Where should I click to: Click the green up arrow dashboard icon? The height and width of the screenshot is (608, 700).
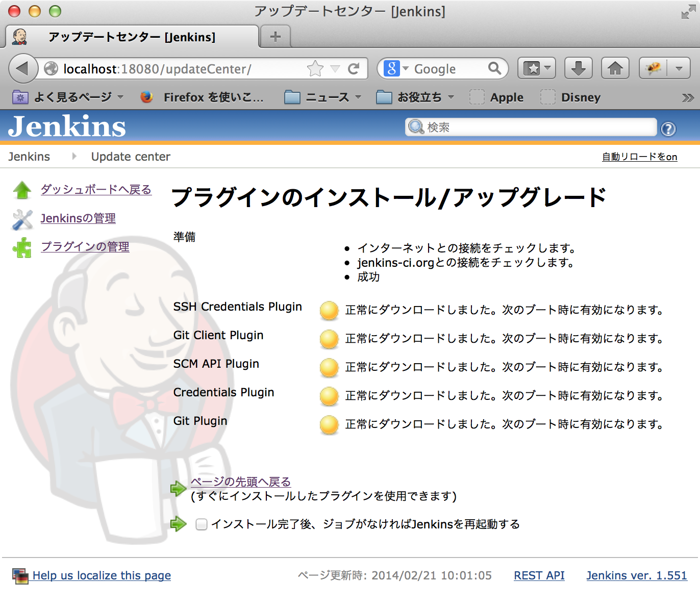click(x=22, y=190)
